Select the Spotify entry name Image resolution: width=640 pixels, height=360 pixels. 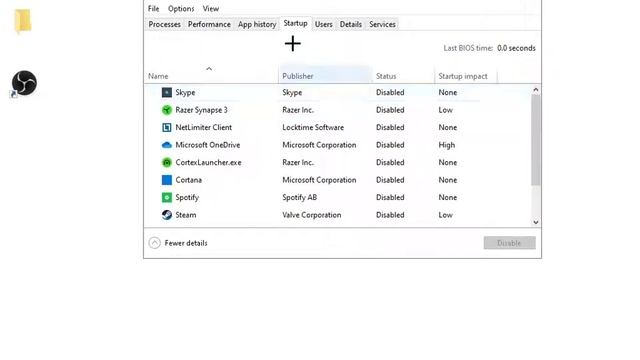tap(187, 198)
